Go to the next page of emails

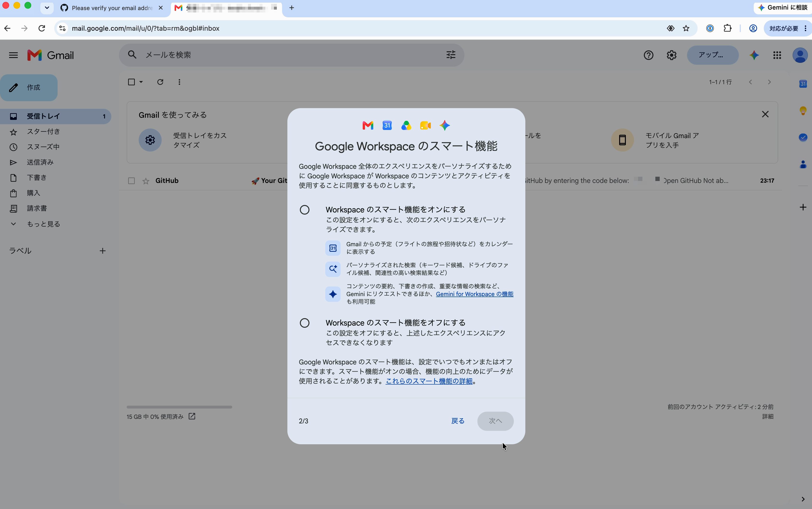click(769, 82)
